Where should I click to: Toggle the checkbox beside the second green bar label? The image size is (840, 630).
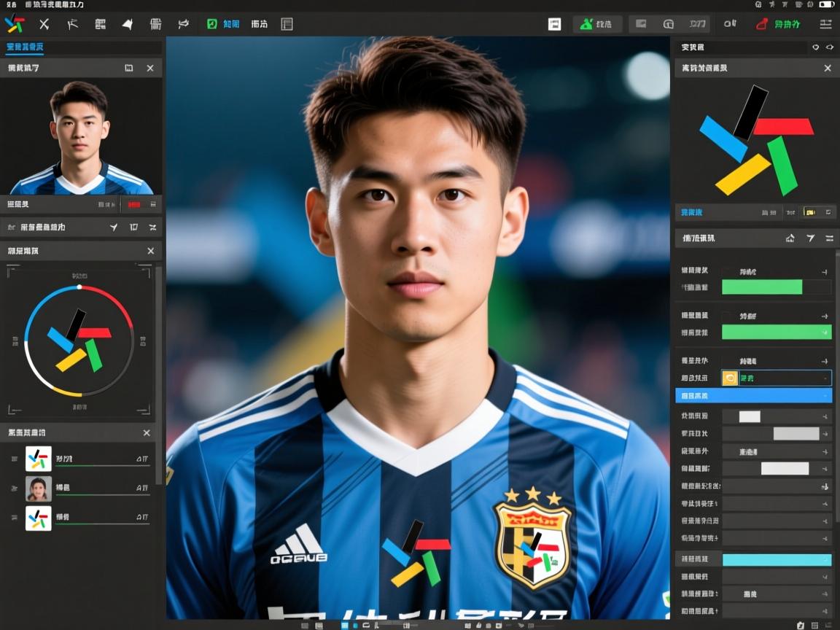(x=727, y=316)
